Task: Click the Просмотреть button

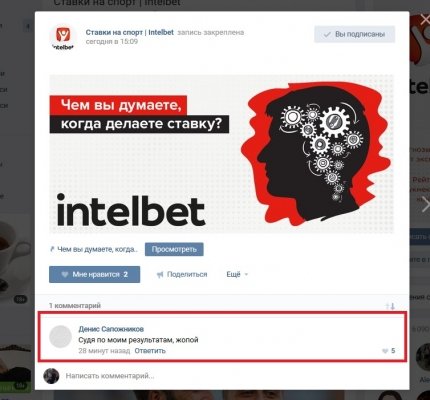Action: click(x=174, y=249)
